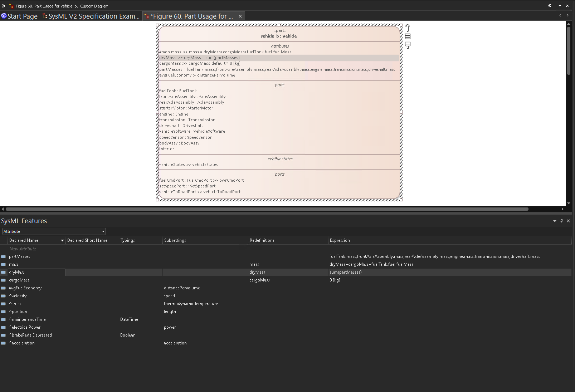Open the Attribute type dropdown in SysML Features
This screenshot has width=575, height=392.
(x=103, y=231)
